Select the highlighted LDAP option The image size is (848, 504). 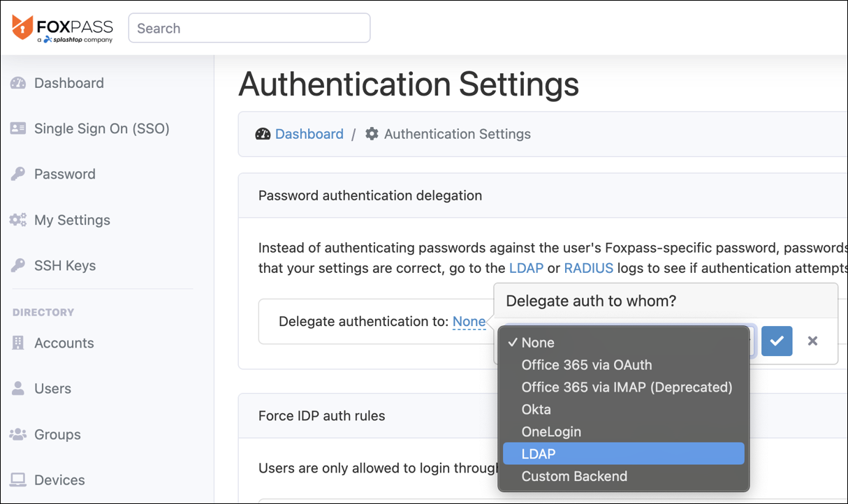click(x=623, y=454)
